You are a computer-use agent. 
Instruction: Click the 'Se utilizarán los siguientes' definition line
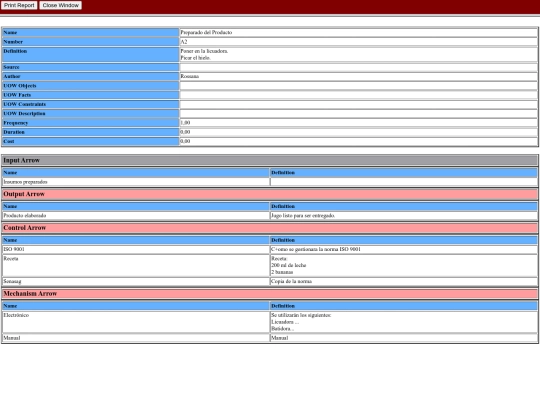301,315
